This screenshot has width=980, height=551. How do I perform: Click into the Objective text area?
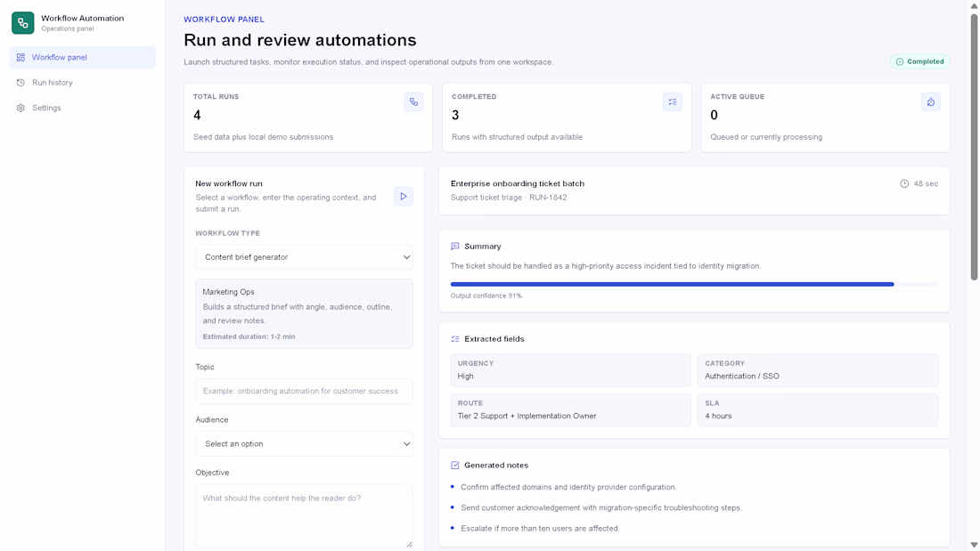click(304, 515)
